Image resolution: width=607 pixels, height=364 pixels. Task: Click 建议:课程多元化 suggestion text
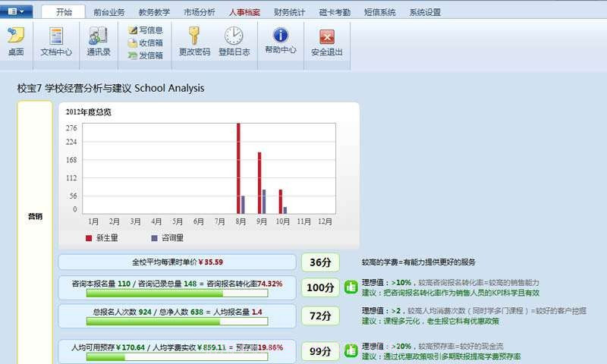(430, 321)
